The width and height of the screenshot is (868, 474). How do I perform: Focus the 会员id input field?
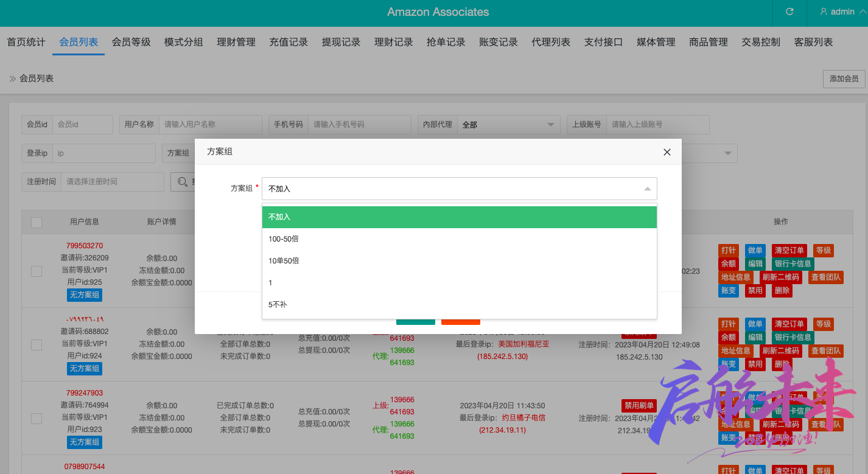(82, 124)
